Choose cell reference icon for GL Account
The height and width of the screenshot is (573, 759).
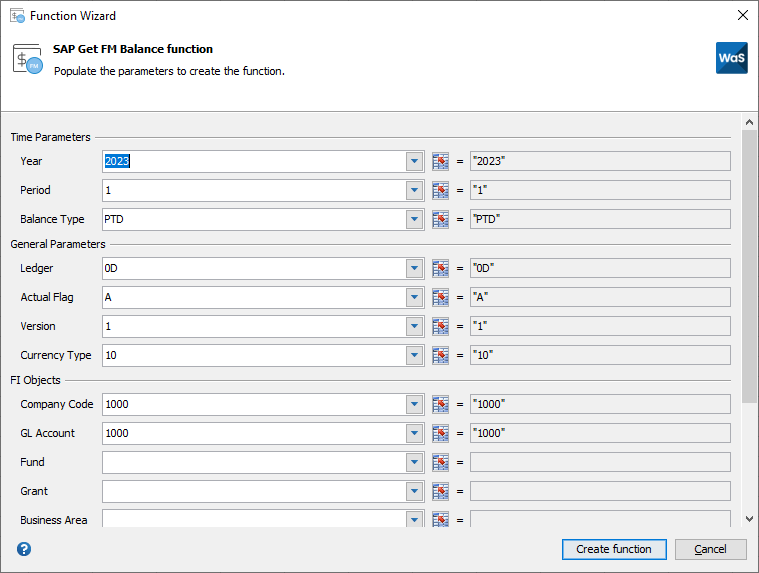(x=440, y=433)
